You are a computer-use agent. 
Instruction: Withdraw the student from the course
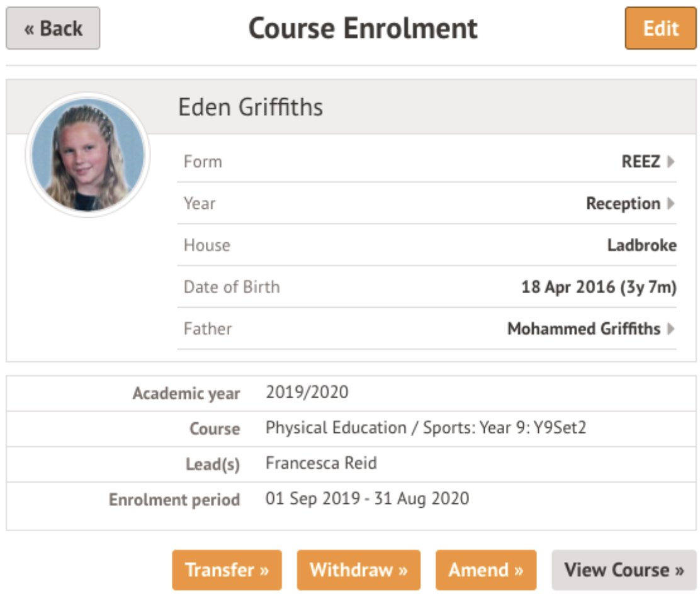359,570
